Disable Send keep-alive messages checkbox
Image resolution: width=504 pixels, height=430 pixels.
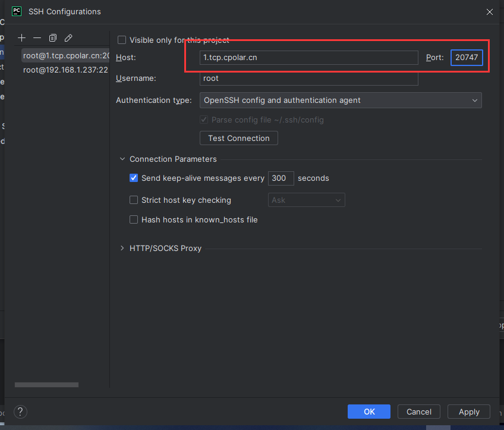134,178
